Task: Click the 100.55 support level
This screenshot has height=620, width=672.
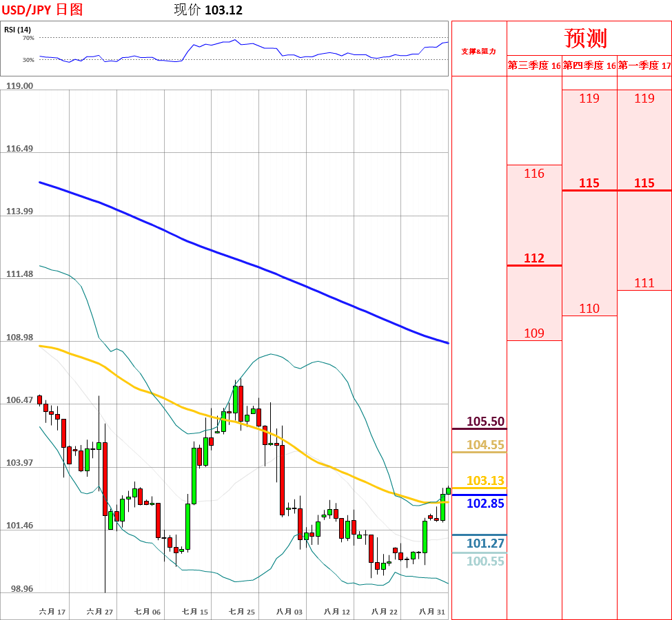Action: pos(485,561)
